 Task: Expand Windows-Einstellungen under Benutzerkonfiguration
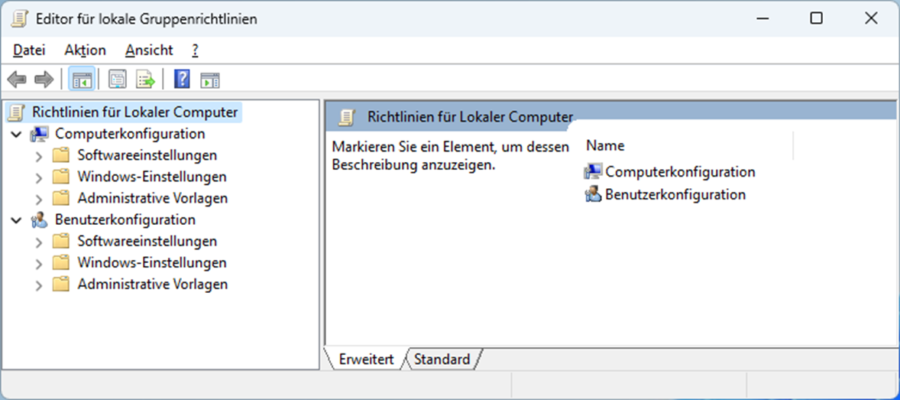[x=38, y=263]
